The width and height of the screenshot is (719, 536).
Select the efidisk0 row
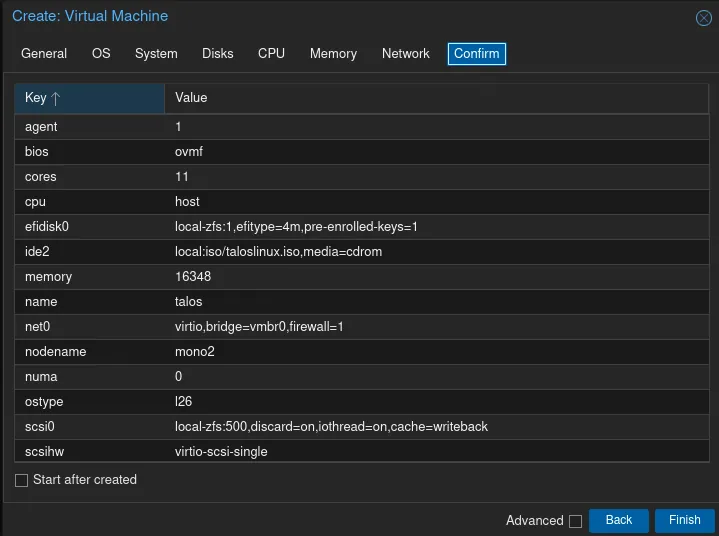point(300,227)
